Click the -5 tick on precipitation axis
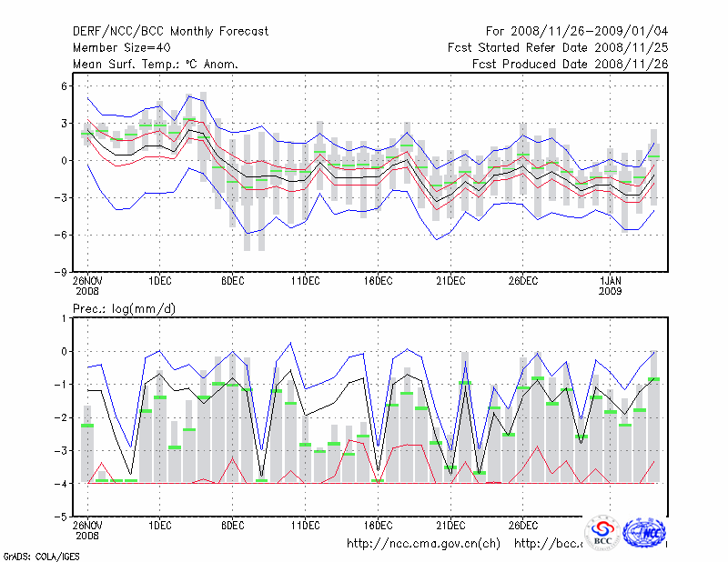 click(64, 517)
